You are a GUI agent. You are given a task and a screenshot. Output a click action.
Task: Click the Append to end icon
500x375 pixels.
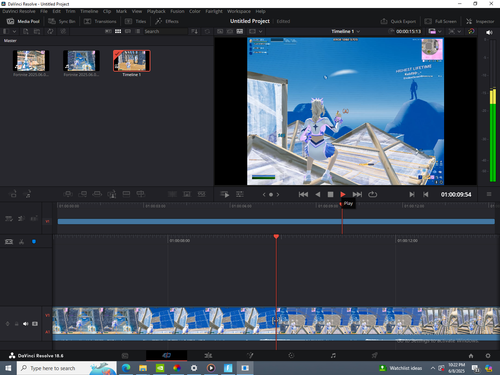pyautogui.click(x=82, y=194)
